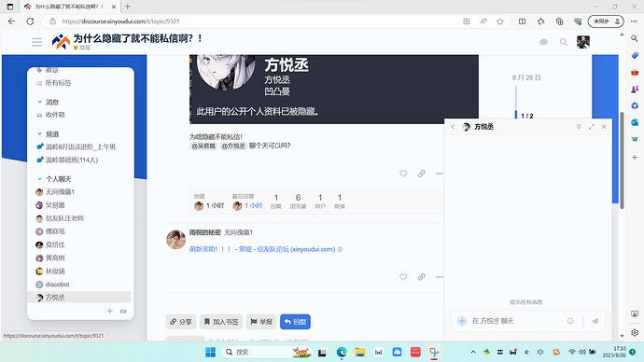Open Windows Start menu
The width and height of the screenshot is (644, 362).
[x=210, y=352]
